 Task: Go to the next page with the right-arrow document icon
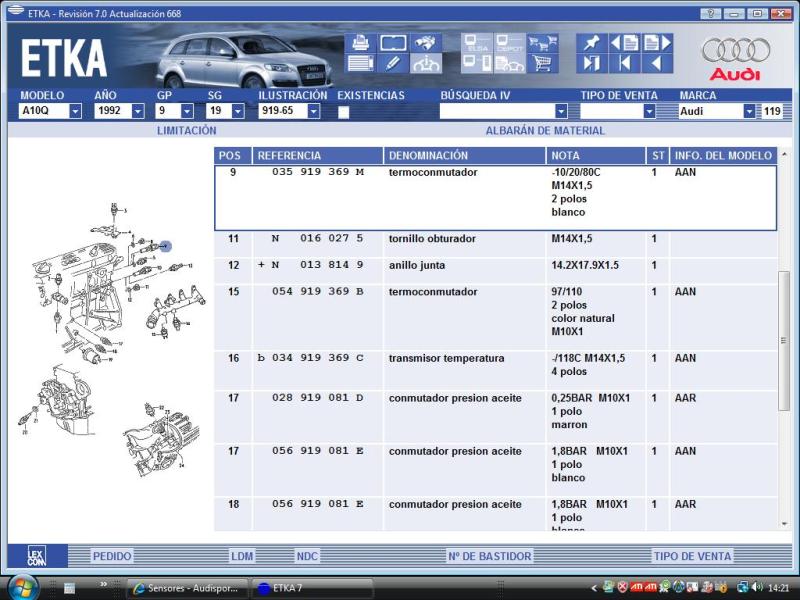click(x=657, y=42)
